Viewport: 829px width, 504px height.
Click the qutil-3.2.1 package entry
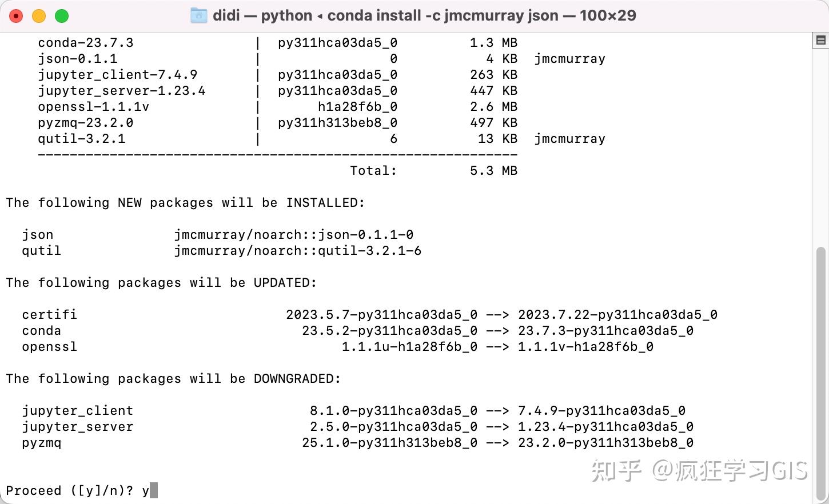[x=82, y=138]
